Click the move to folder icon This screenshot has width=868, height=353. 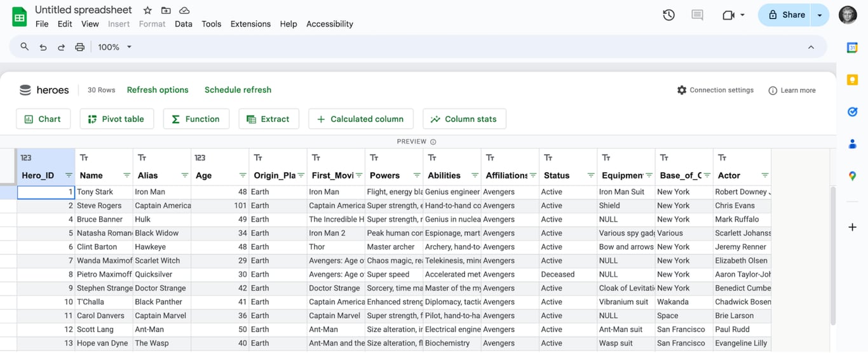[166, 10]
